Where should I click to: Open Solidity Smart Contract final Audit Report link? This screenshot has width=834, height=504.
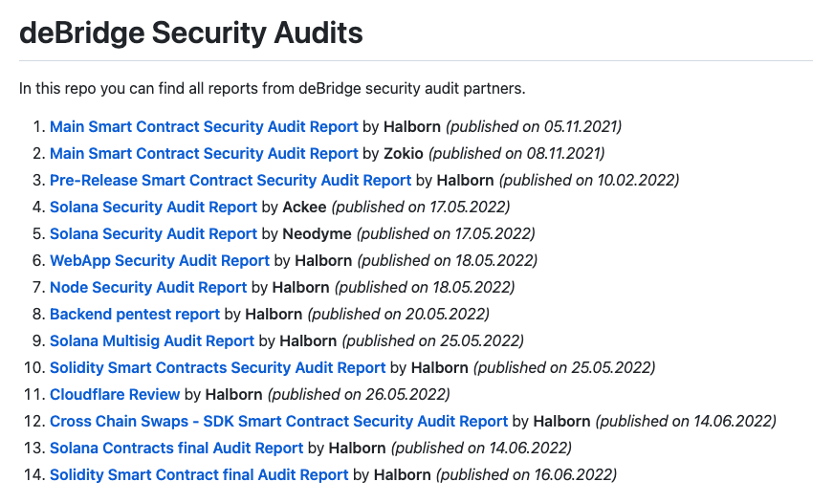(x=199, y=474)
